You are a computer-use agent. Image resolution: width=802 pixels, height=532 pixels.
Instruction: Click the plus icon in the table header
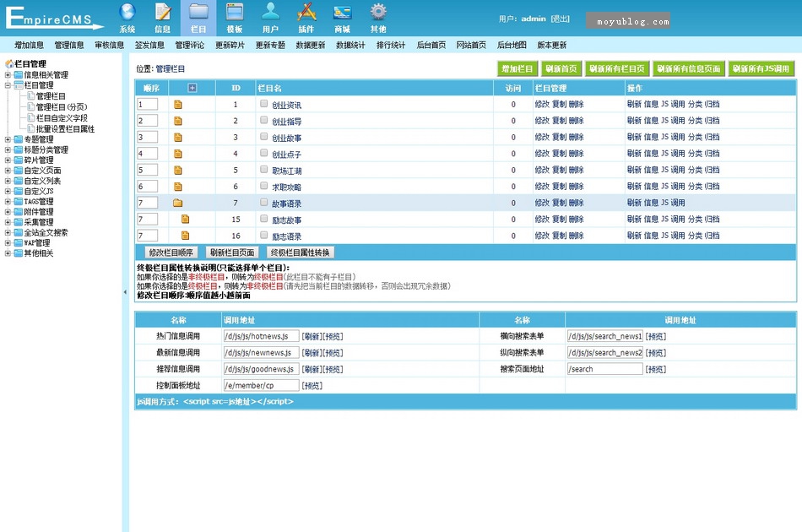pyautogui.click(x=192, y=88)
